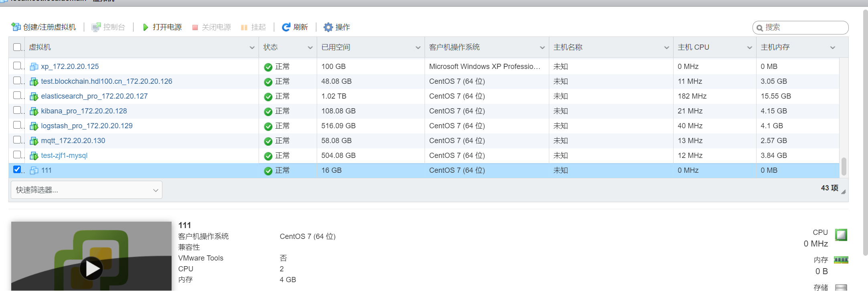The height and width of the screenshot is (291, 868).
Task: Click the memory module icon in summary
Action: 841,260
